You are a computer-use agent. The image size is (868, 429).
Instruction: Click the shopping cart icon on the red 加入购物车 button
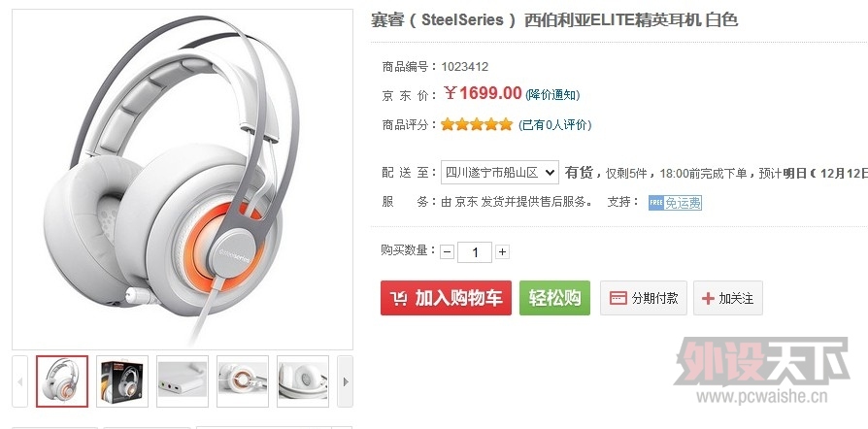pos(399,298)
